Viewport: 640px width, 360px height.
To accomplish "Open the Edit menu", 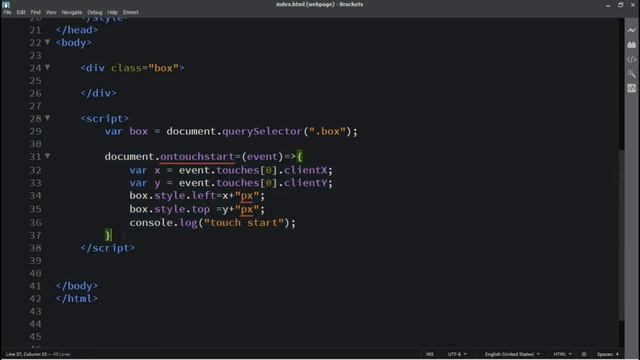I will (x=21, y=12).
